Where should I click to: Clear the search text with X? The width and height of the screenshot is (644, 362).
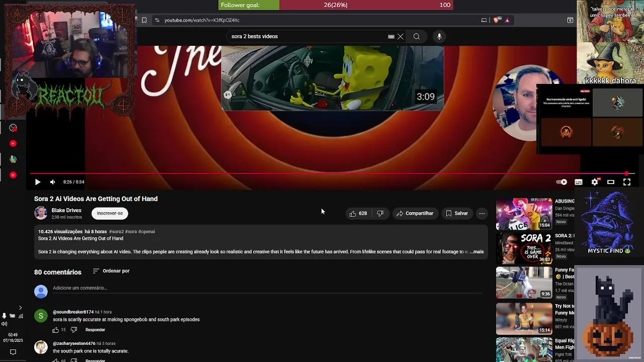tap(400, 36)
